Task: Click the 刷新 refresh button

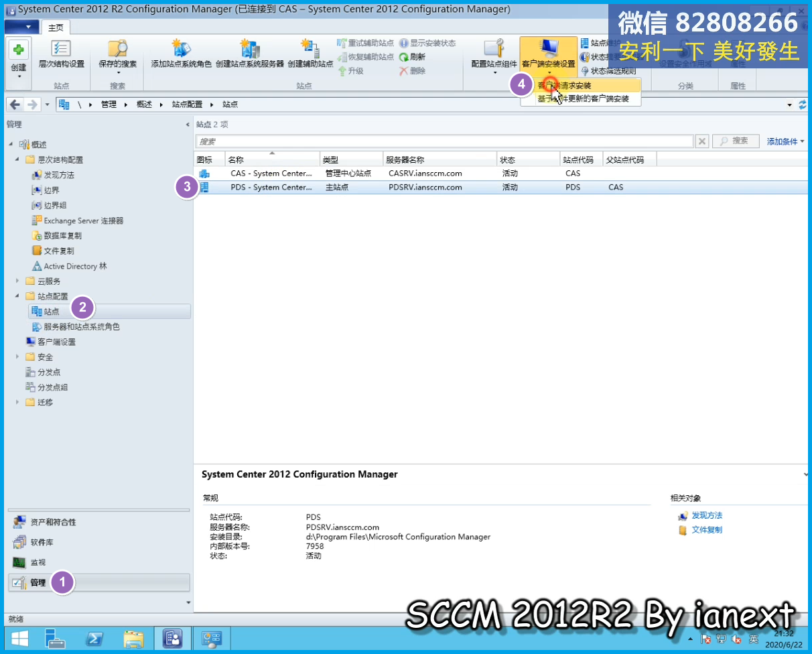Action: tap(412, 57)
